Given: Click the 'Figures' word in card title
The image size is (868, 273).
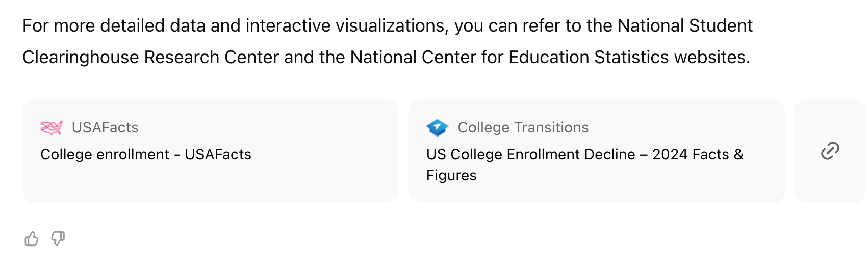Looking at the screenshot, I should (x=451, y=175).
